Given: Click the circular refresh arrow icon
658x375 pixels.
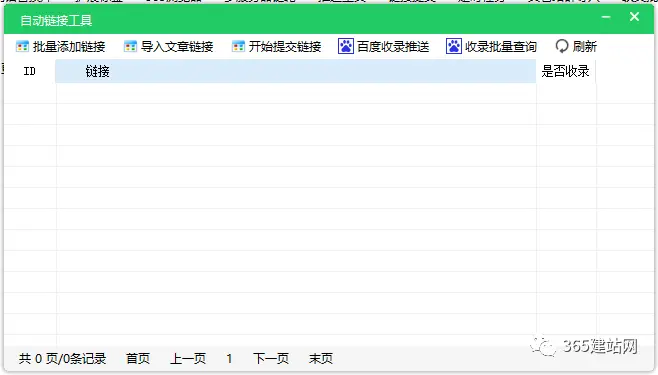Looking at the screenshot, I should point(561,46).
